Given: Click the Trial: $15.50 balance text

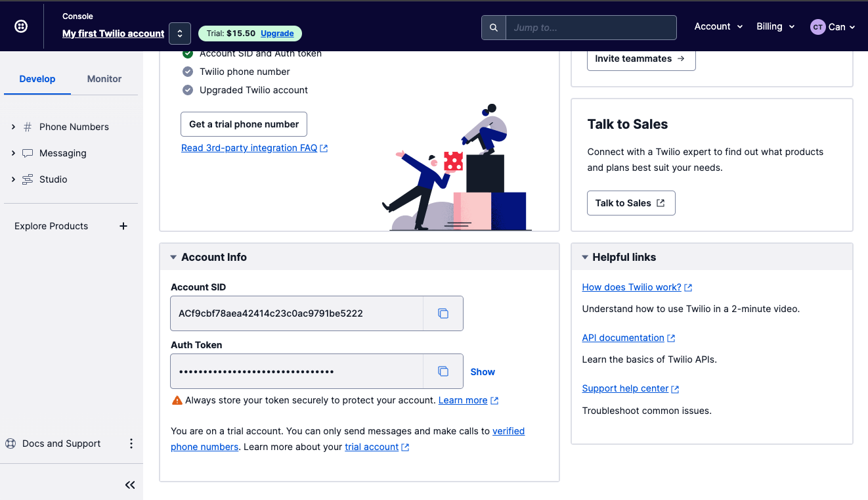Looking at the screenshot, I should 231,34.
